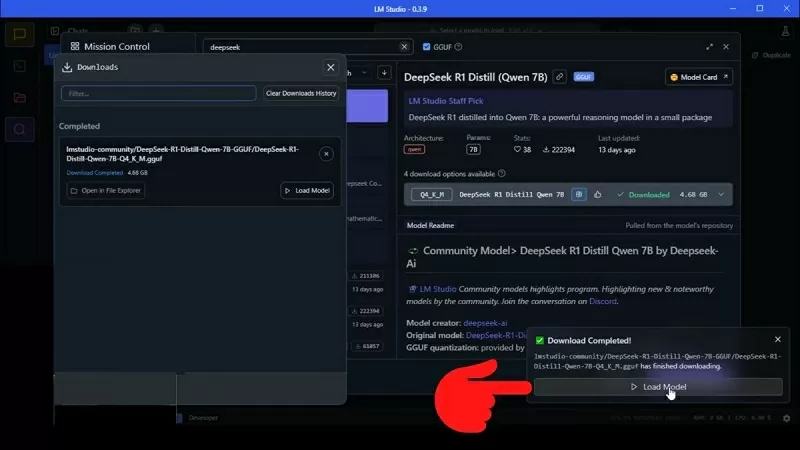Uncheck the GGUF format checkbox
The image size is (800, 450).
click(426, 47)
